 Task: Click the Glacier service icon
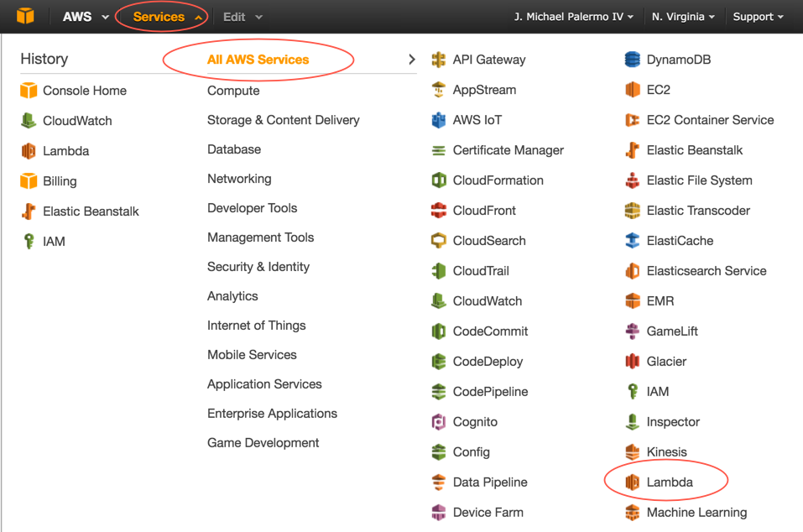point(633,362)
